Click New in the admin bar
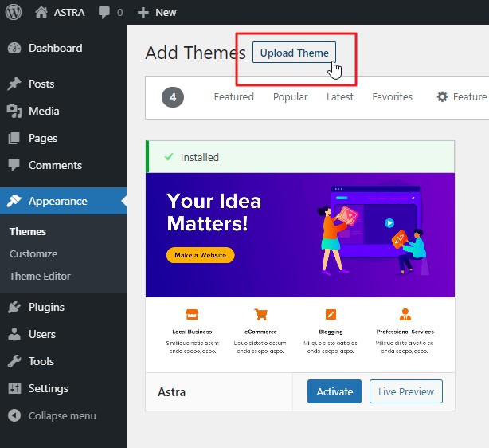Viewport: 489px width, 448px height. [166, 13]
